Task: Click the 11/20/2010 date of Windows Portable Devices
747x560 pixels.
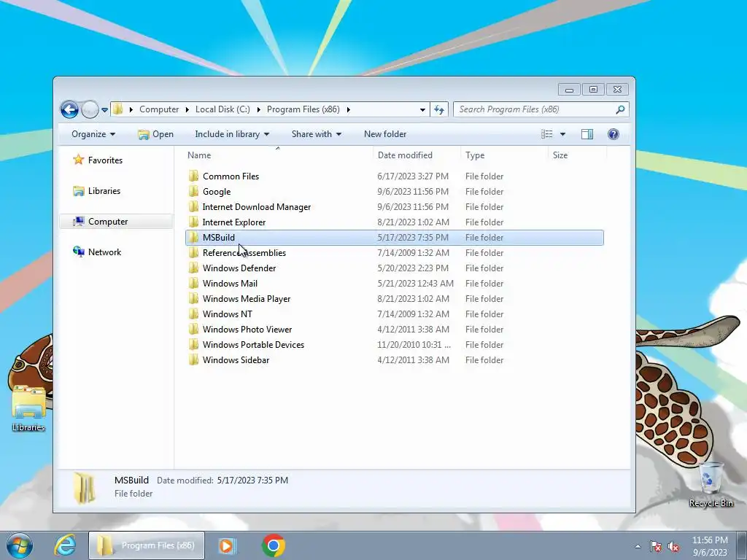Action: pos(414,345)
